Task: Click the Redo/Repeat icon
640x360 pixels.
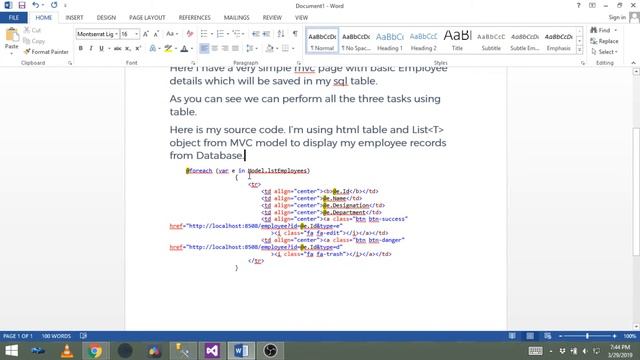Action: click(54, 6)
